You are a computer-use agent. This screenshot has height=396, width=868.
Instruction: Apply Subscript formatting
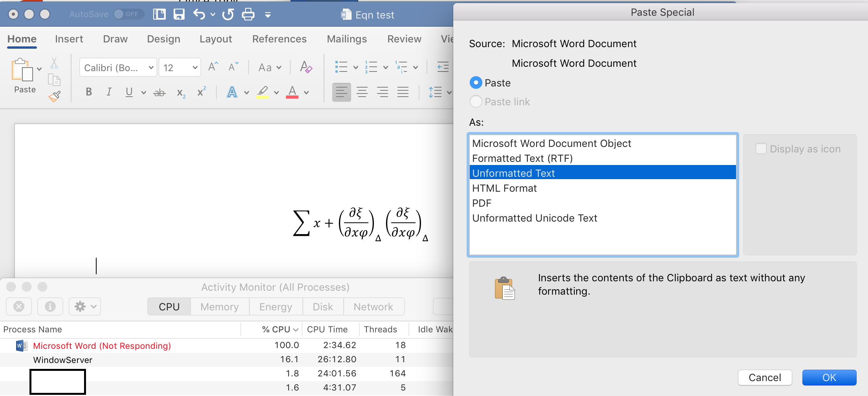pos(181,93)
